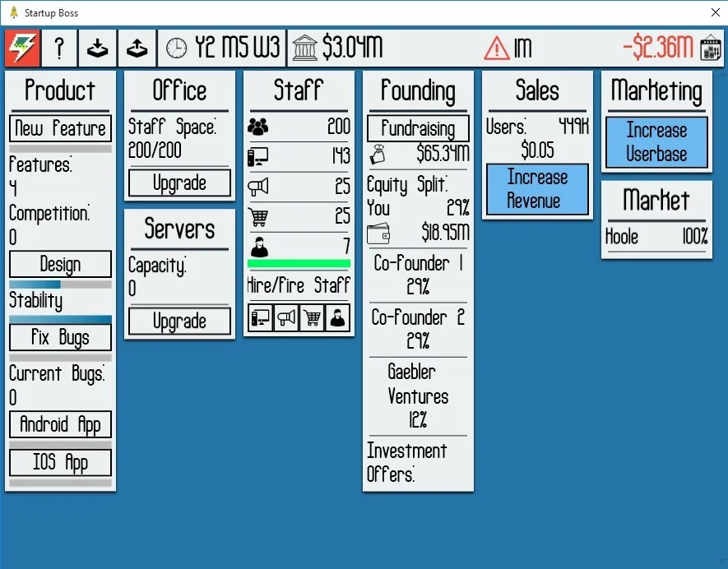Hire or fire marketers with megaphone button
The image size is (728, 569).
(286, 318)
